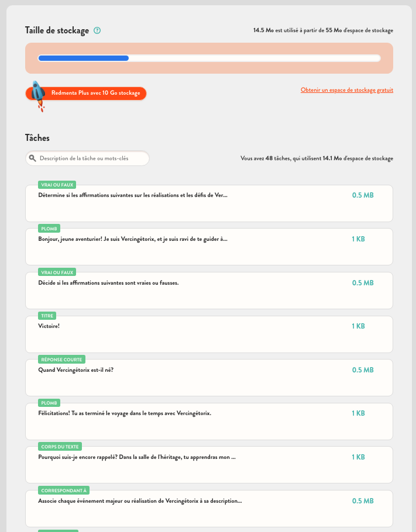Image resolution: width=416 pixels, height=532 pixels.
Task: Click the rocket icon beside Redmenta Plus
Action: (x=38, y=94)
